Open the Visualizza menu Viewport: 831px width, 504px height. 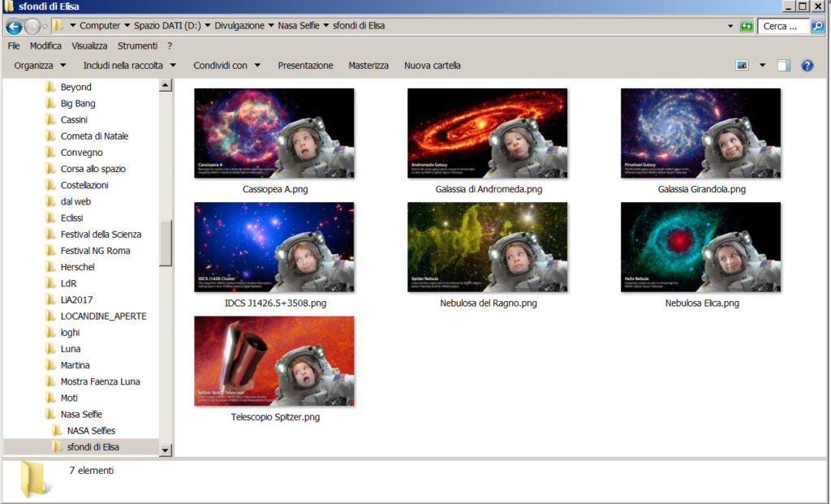pos(89,46)
